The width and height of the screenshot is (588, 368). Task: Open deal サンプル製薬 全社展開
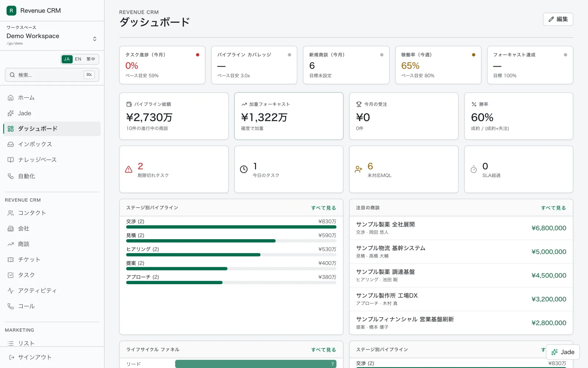point(461,228)
